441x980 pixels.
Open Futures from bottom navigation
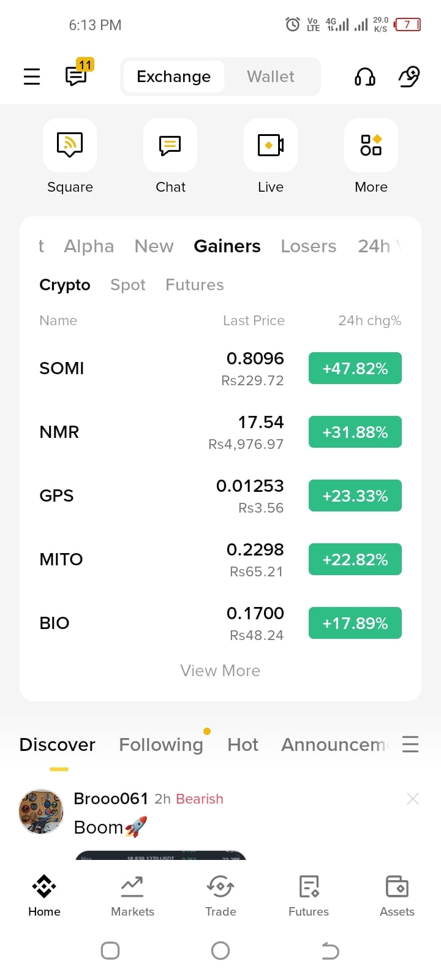point(309,896)
